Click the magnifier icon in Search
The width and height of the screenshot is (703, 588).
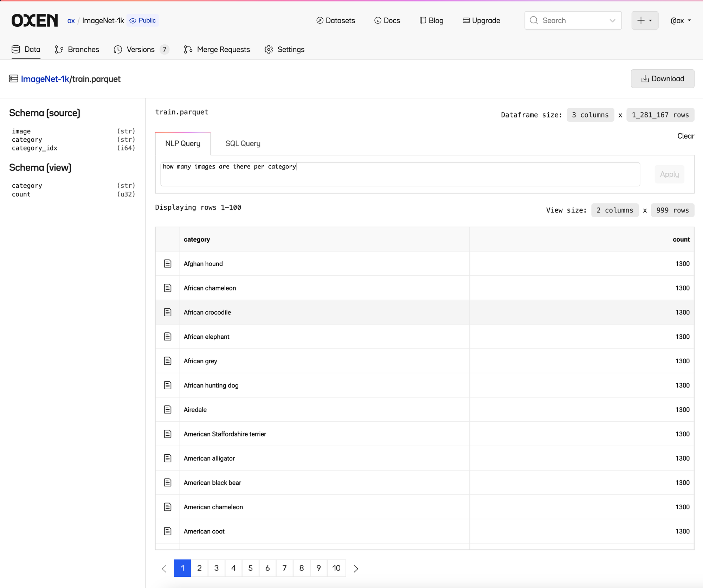(534, 20)
